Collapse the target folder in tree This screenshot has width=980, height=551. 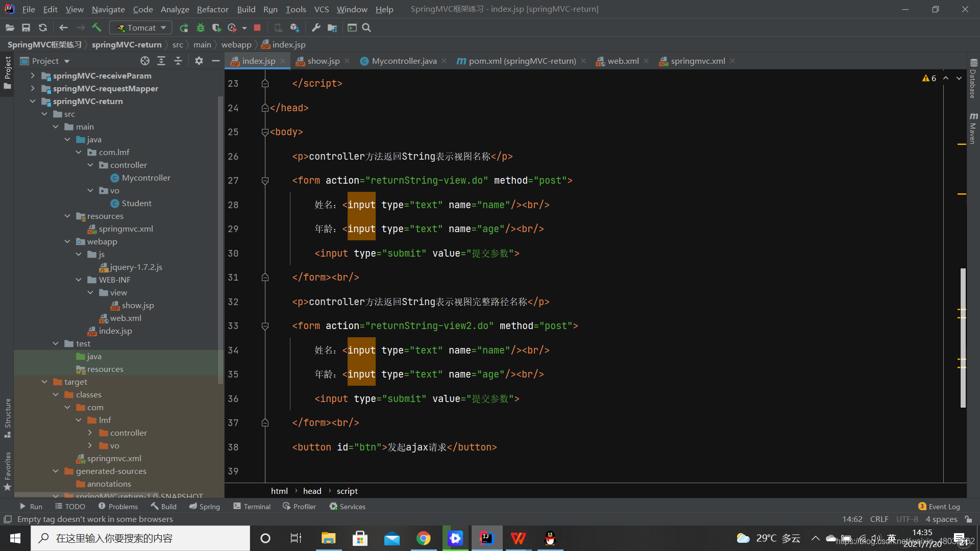[44, 382]
